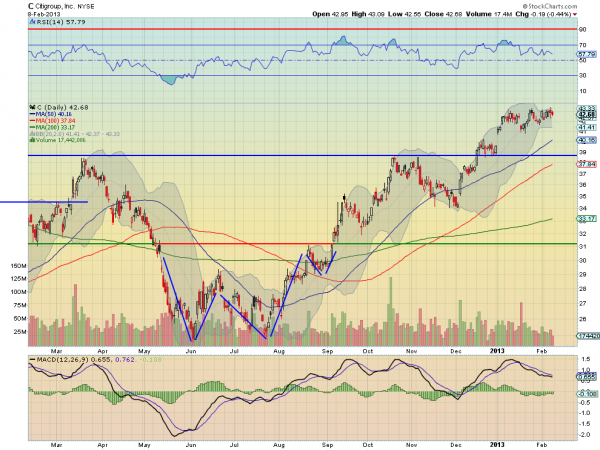The width and height of the screenshot is (600, 450).
Task: Click the green MA(200) legend line swatch
Action: coord(32,127)
